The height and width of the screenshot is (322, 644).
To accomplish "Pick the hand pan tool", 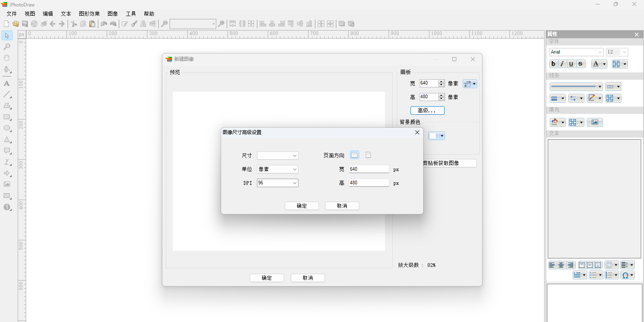I will [7, 58].
